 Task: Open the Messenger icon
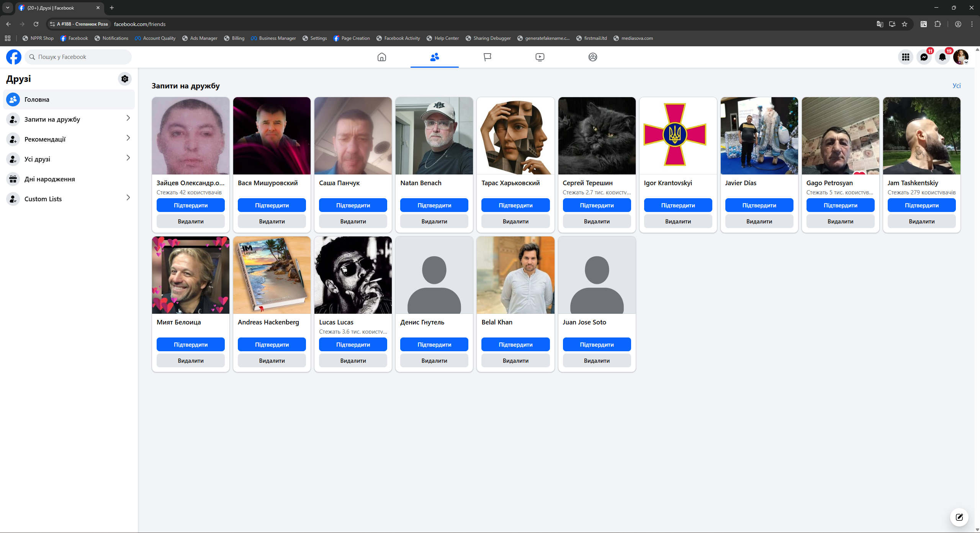coord(924,57)
